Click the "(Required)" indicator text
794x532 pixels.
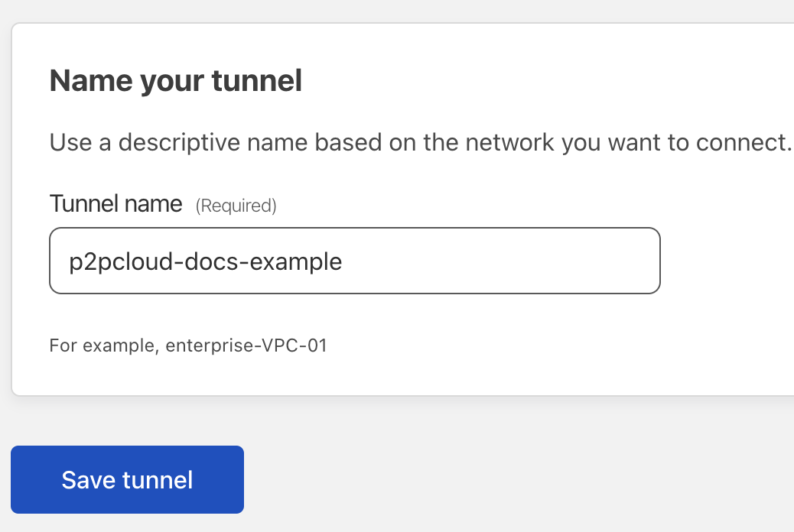coord(236,206)
